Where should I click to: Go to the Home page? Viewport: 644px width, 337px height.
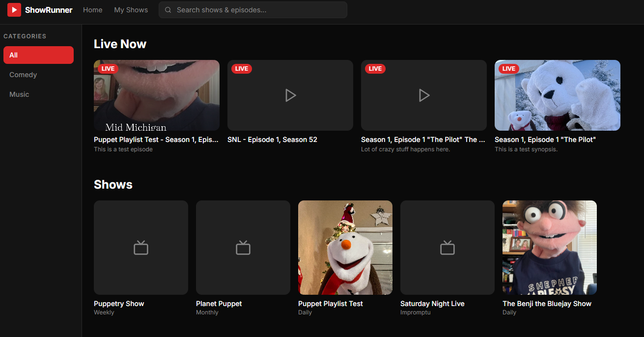tap(93, 10)
